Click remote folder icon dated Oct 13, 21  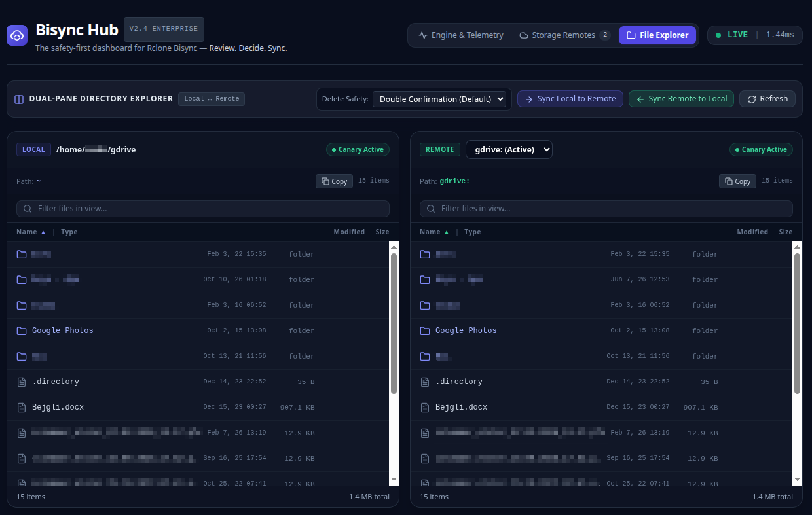pos(425,356)
